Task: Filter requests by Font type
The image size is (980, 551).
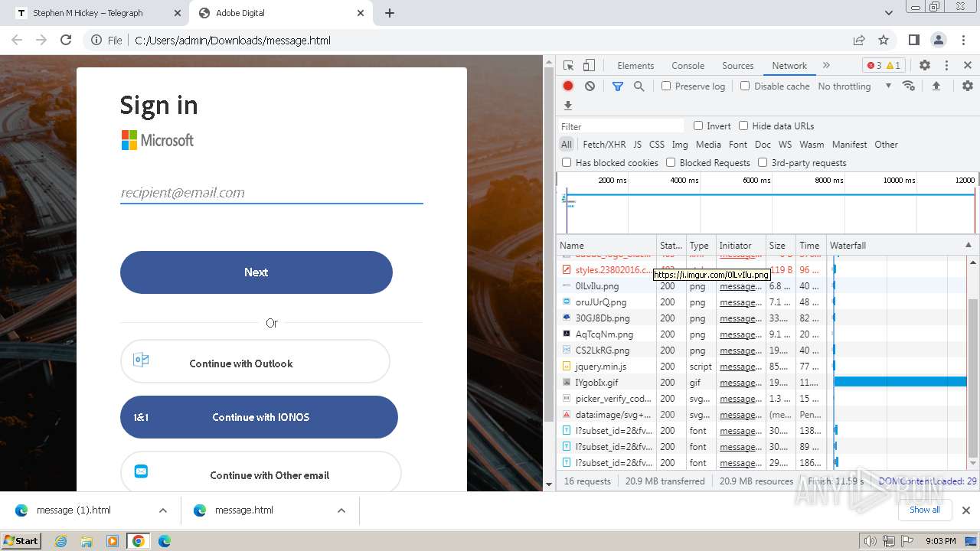Action: 738,144
